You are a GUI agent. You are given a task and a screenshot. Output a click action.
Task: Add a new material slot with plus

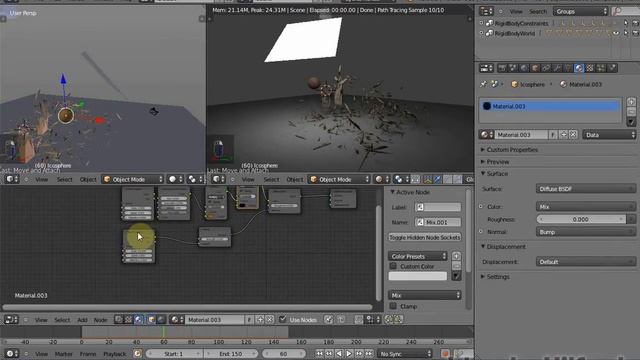631,102
